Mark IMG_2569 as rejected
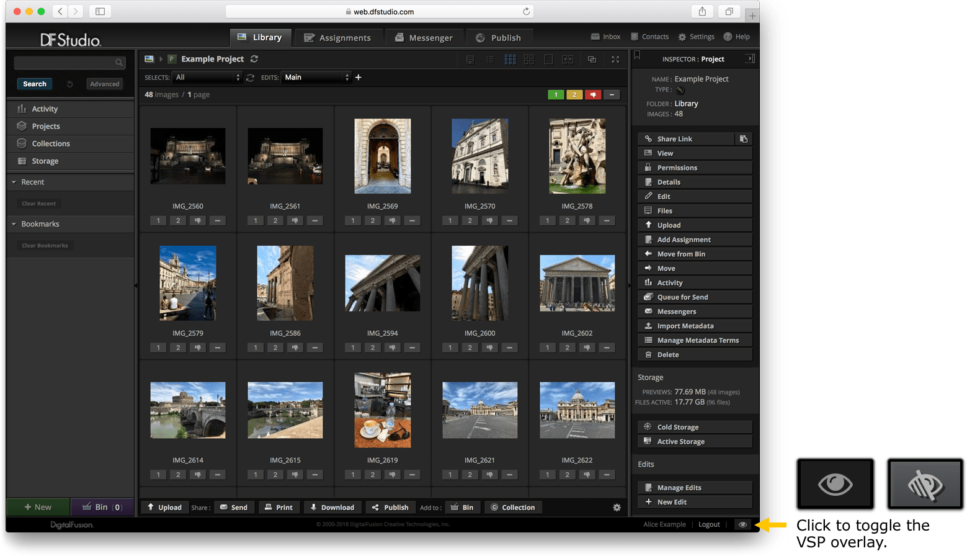Viewport: 980px width, 556px height. pyautogui.click(x=392, y=220)
